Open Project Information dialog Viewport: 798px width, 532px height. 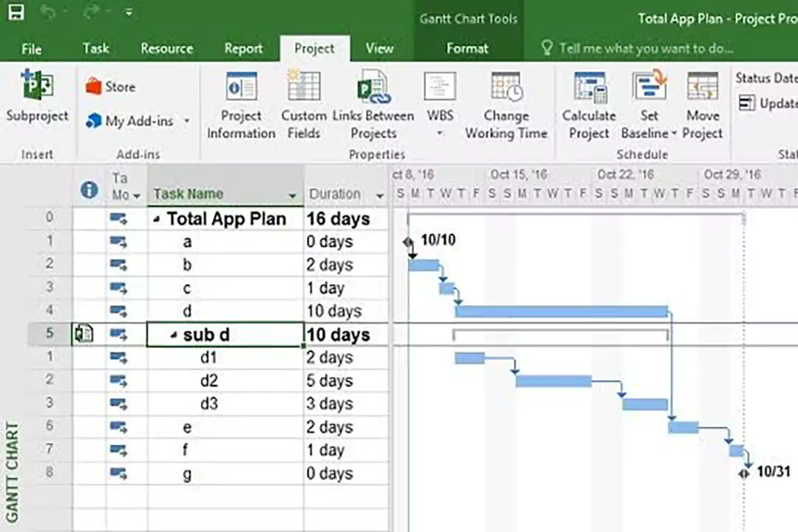(x=241, y=106)
